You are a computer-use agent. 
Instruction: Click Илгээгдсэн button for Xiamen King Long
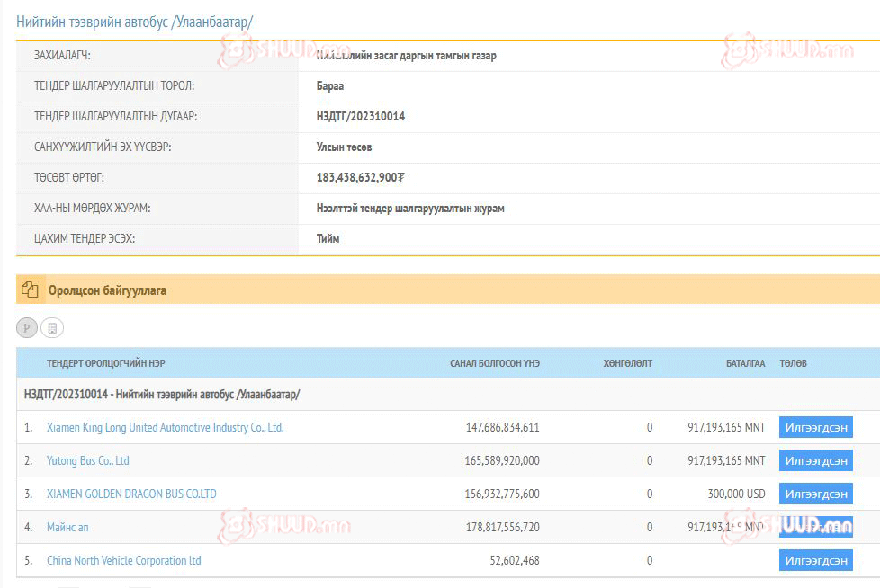click(x=815, y=428)
